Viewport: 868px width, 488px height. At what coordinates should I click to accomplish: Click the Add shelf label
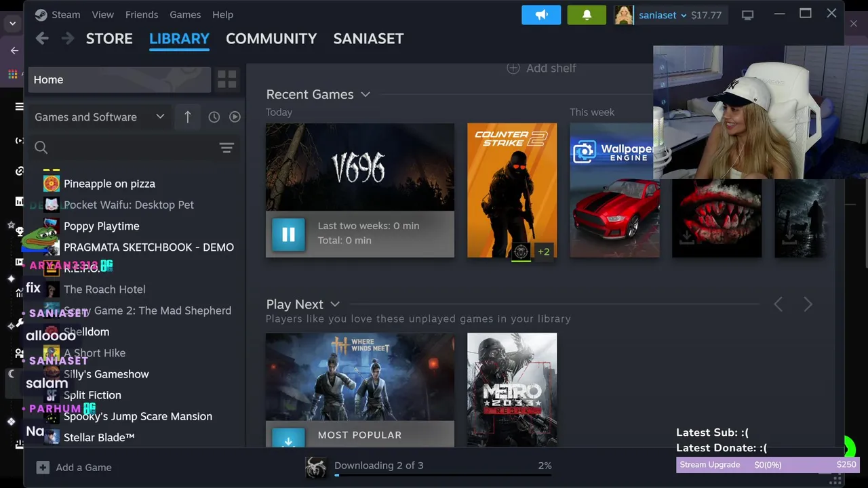coord(551,68)
